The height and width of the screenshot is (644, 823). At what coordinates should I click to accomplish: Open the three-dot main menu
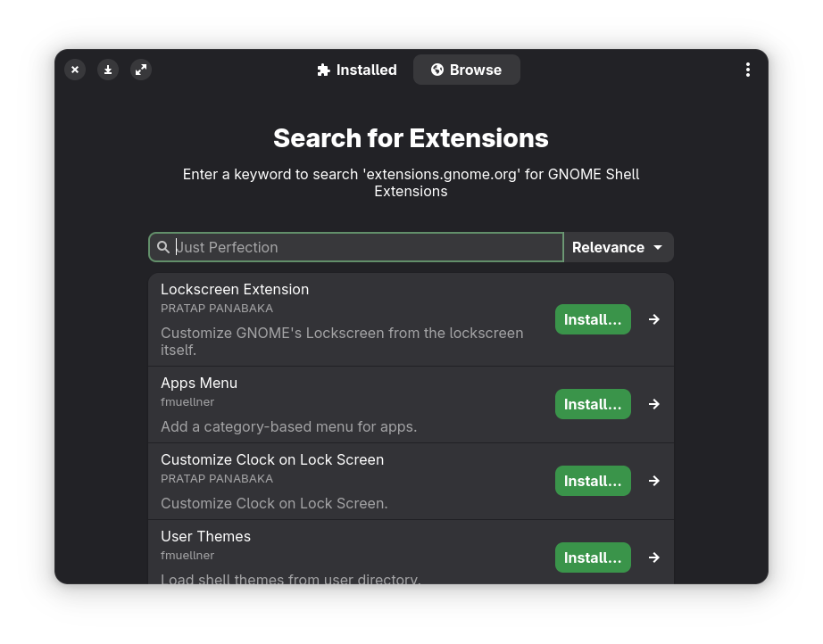tap(748, 70)
